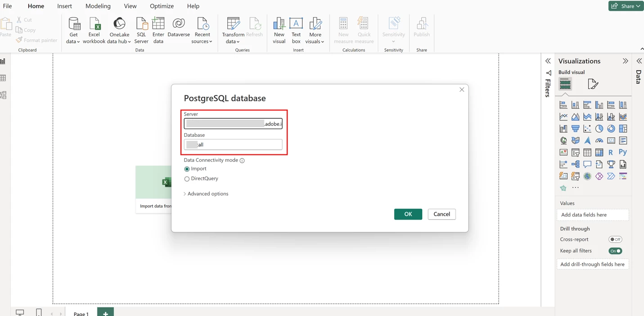Open Recent sources dropdown

(202, 31)
